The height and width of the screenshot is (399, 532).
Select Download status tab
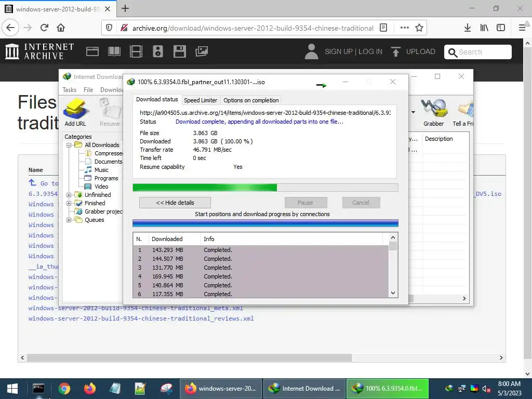[157, 99]
